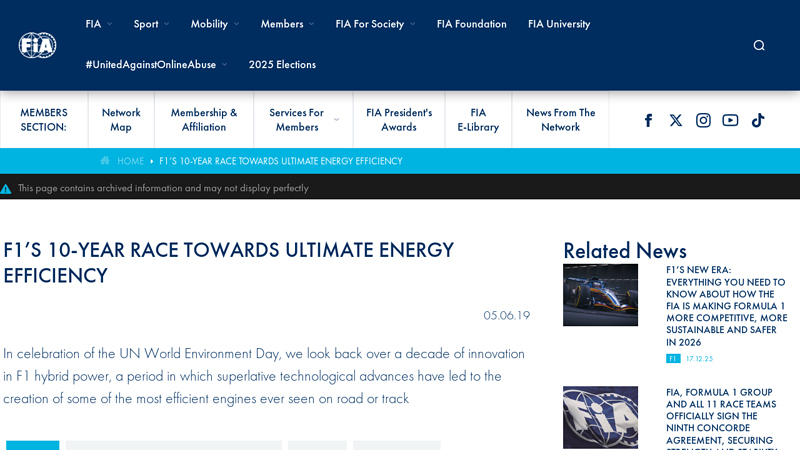
Task: Open the F1 car news thumbnail
Action: (x=600, y=295)
